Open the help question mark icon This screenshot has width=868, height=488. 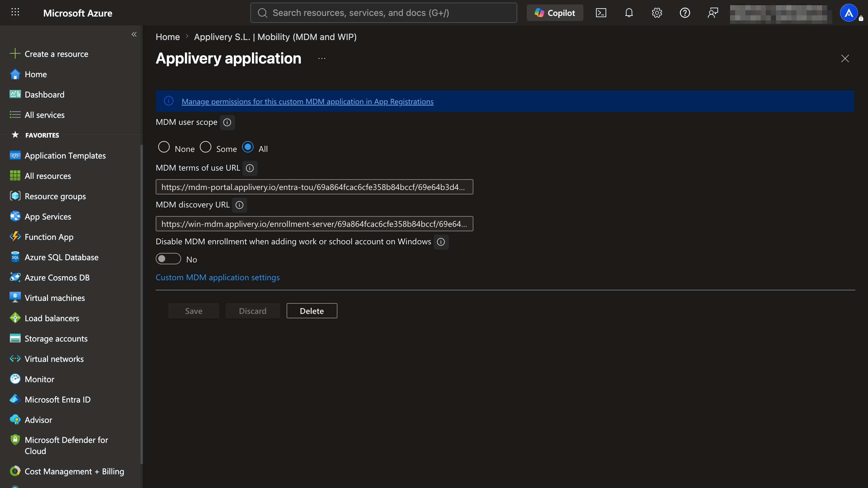click(685, 13)
